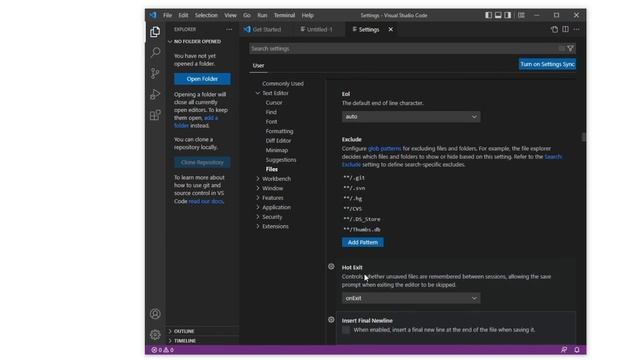The image size is (640, 360).
Task: Split the editor right
Action: pyautogui.click(x=565, y=29)
